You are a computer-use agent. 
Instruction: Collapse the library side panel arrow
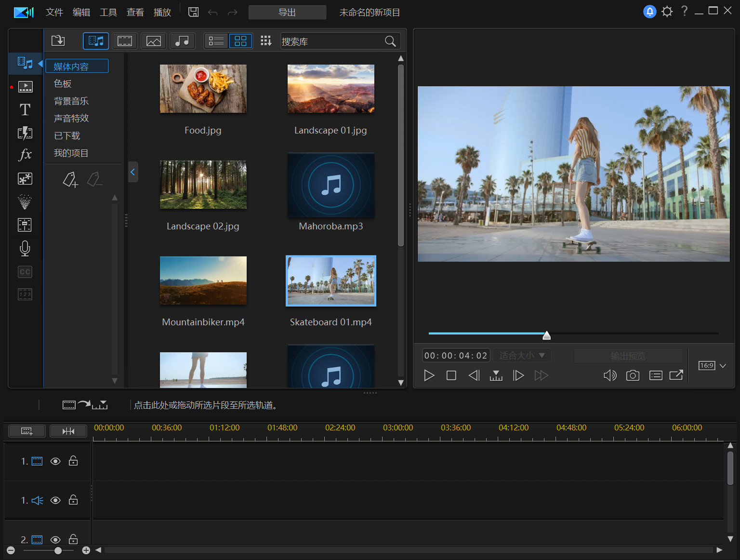pos(133,172)
